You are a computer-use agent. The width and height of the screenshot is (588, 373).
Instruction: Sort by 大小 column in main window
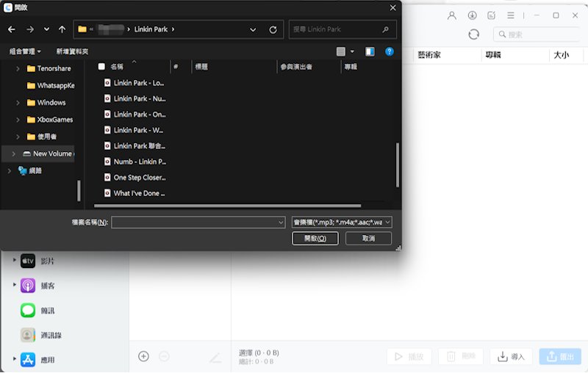[562, 55]
